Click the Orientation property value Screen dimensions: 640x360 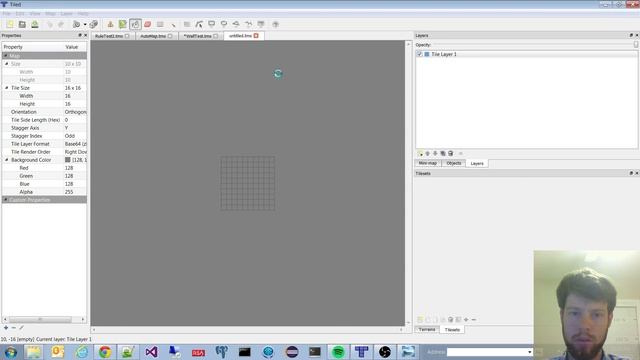75,112
